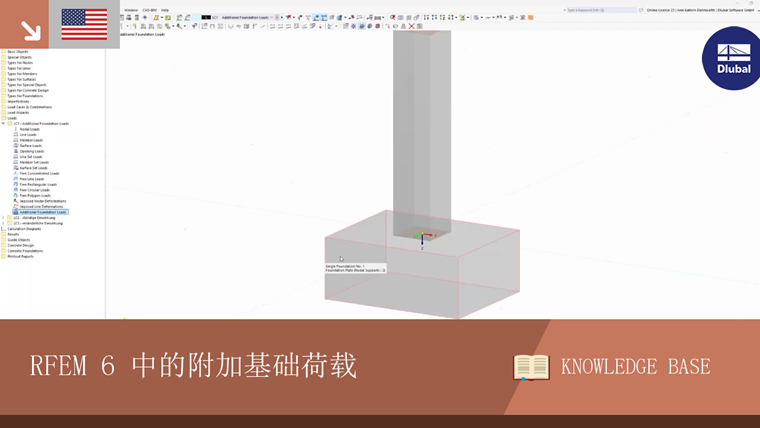The height and width of the screenshot is (428, 760).
Task: Open the Types for Nodes folder
Action: click(x=17, y=63)
